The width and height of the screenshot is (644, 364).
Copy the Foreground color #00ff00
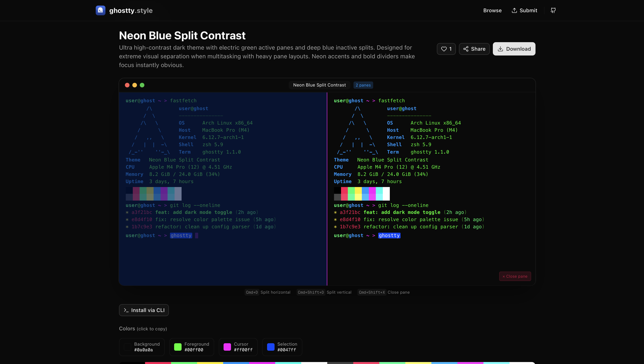point(191,347)
